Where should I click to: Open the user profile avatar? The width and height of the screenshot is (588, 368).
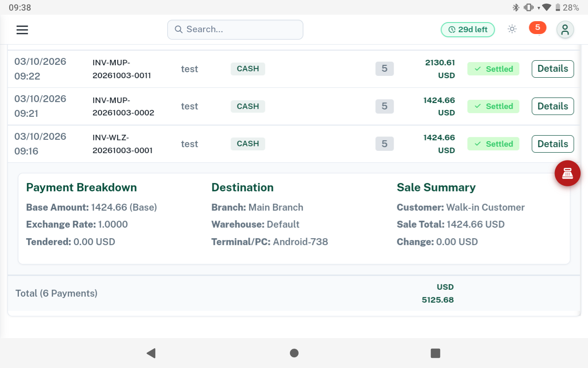coord(565,30)
